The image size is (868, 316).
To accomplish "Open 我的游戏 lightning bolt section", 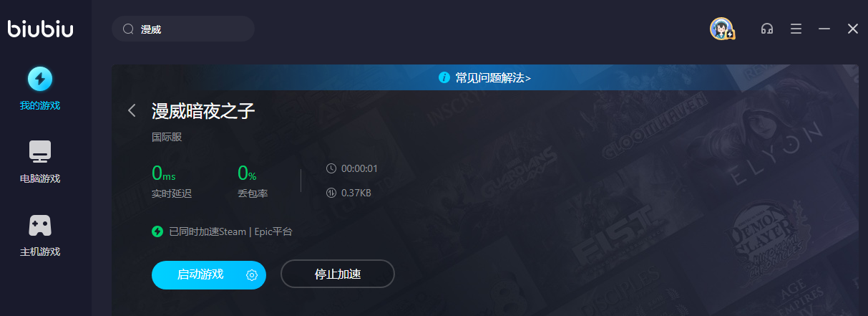I will click(40, 78).
